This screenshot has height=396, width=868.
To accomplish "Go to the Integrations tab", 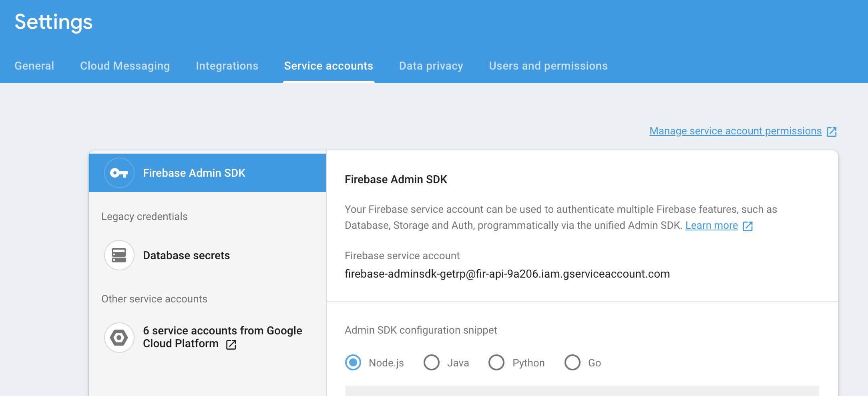I will click(x=227, y=66).
